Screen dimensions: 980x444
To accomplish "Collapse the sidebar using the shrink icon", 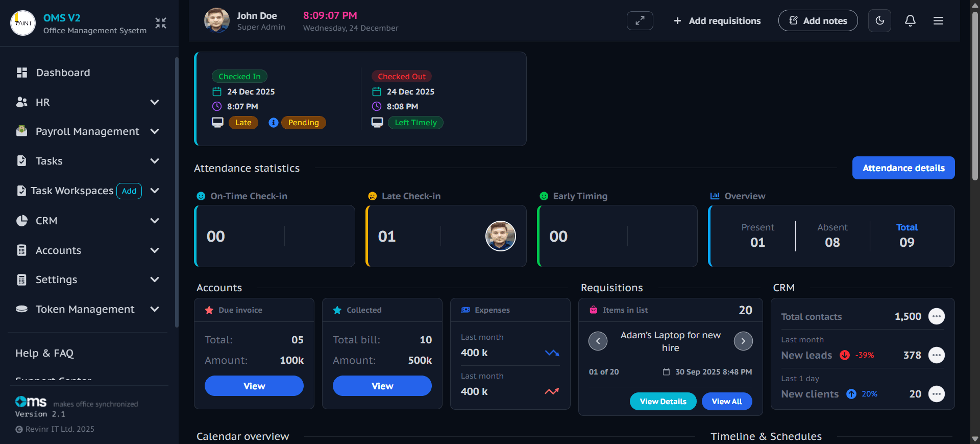I will (161, 23).
